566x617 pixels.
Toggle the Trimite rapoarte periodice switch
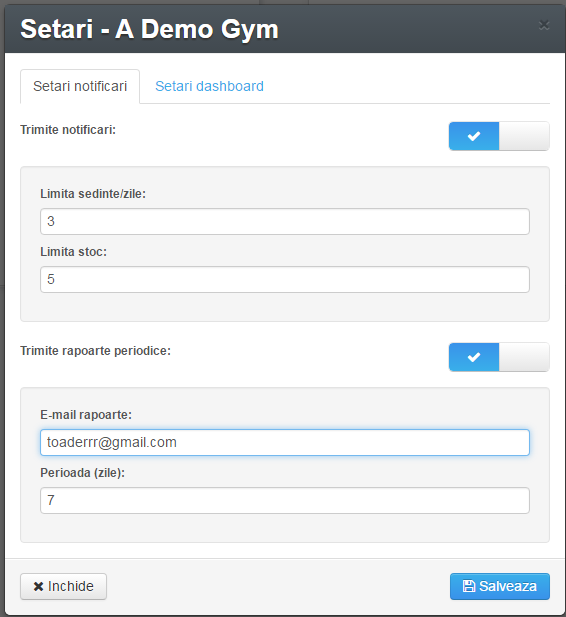coord(499,357)
